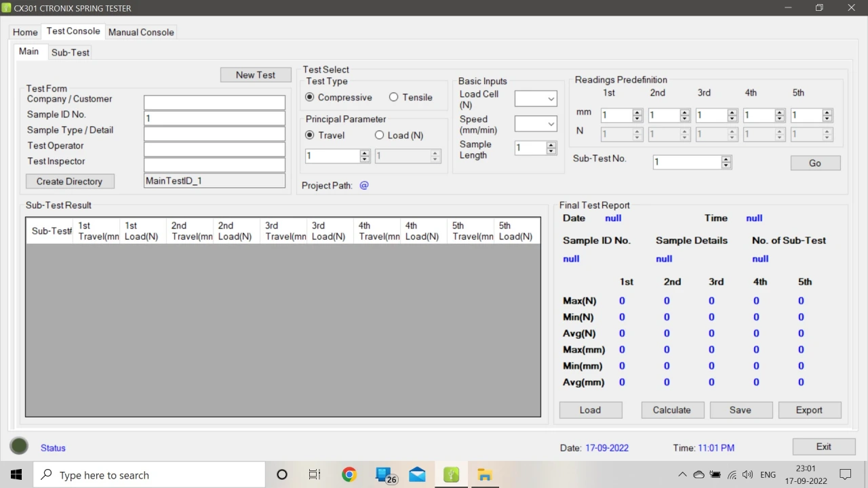Select the Compressive test type

310,98
